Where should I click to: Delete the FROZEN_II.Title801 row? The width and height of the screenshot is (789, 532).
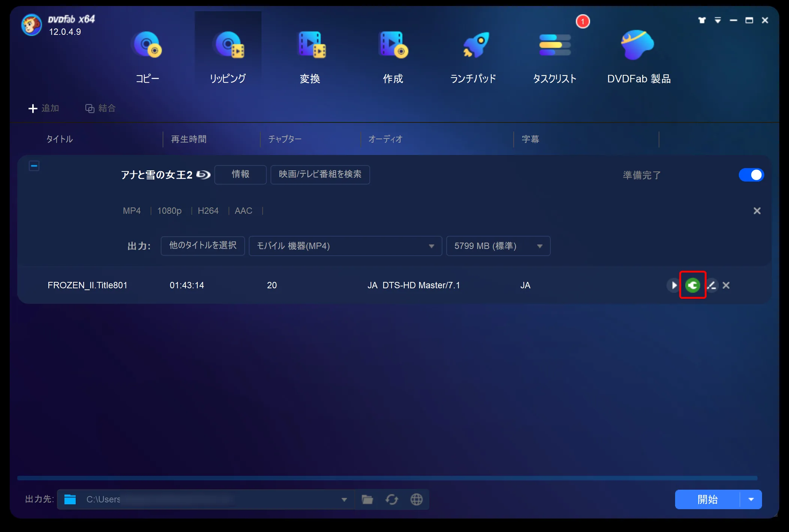click(726, 285)
